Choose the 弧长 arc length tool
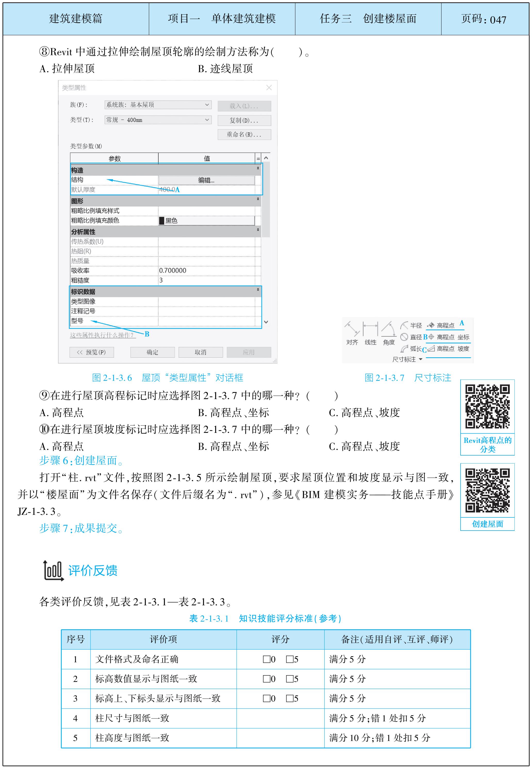532x768 pixels. tap(411, 349)
